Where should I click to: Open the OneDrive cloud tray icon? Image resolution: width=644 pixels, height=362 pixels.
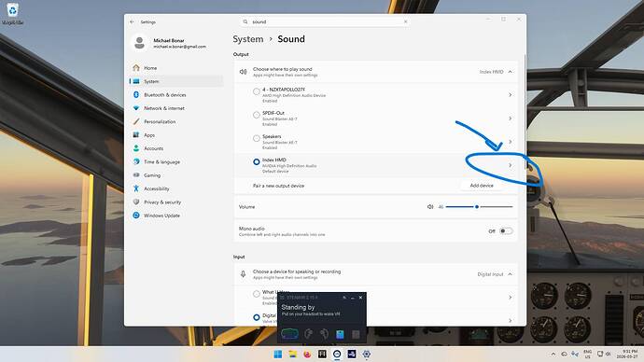click(565, 355)
